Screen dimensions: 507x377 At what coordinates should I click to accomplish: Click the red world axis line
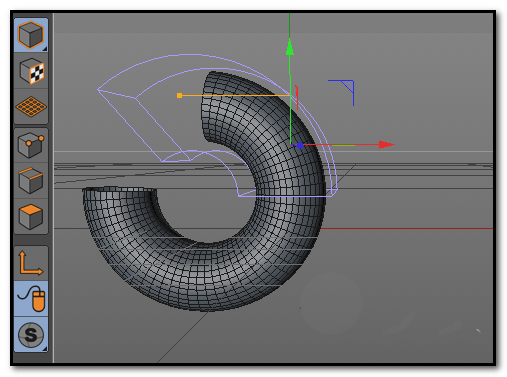[407, 229]
